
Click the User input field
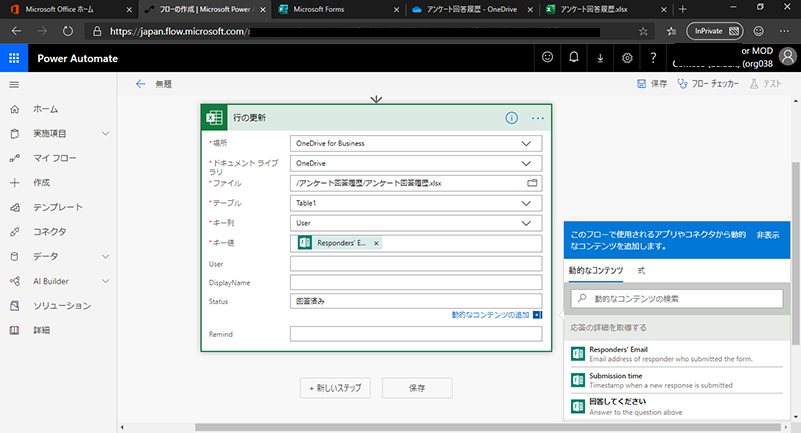point(416,263)
